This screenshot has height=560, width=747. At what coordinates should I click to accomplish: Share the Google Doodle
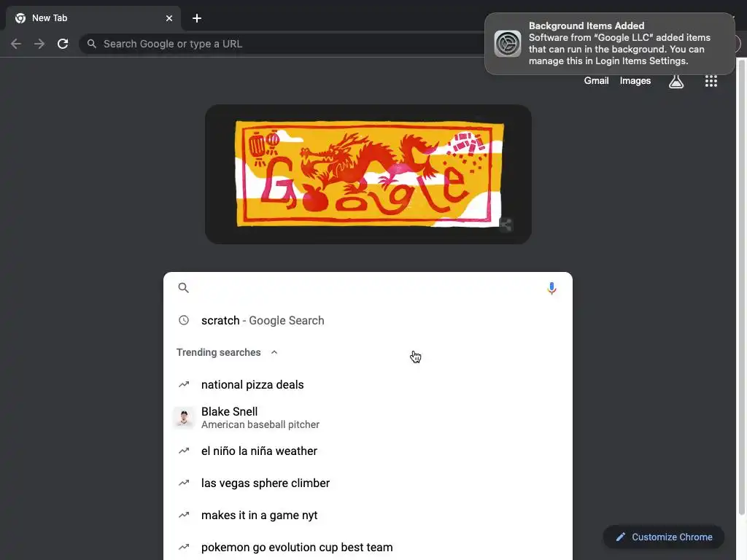pos(506,225)
